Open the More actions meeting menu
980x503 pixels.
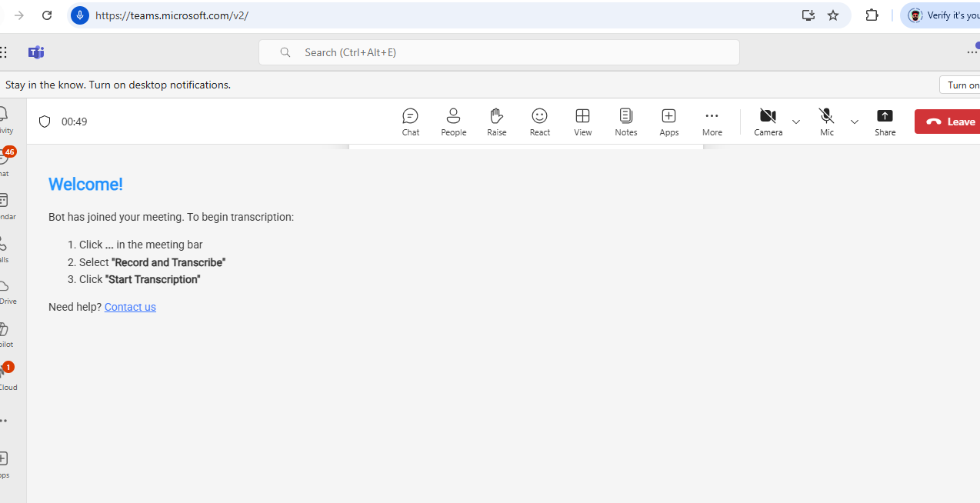712,121
